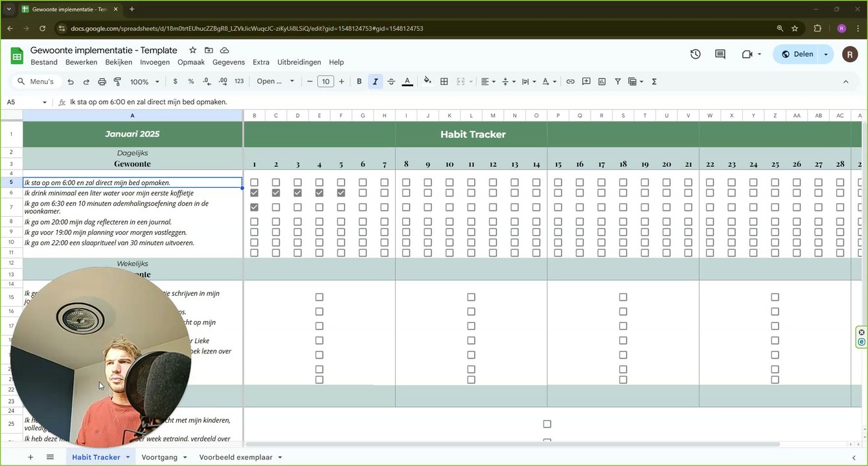Open the Bestand menu
The height and width of the screenshot is (466, 868).
(x=44, y=62)
